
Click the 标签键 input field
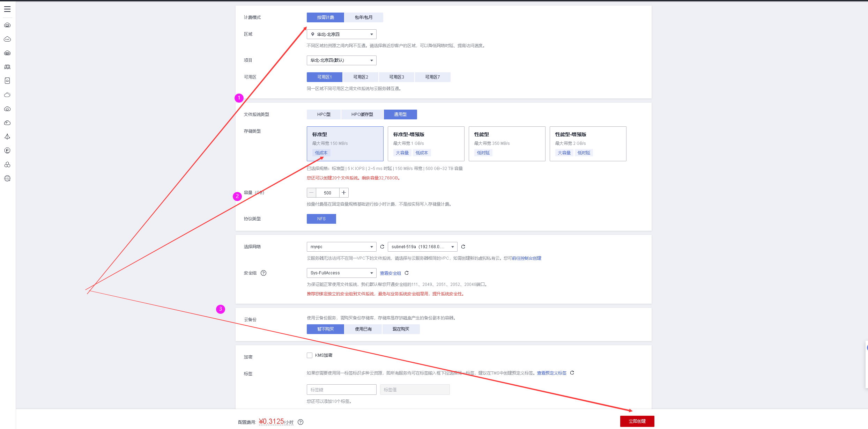[x=341, y=390]
